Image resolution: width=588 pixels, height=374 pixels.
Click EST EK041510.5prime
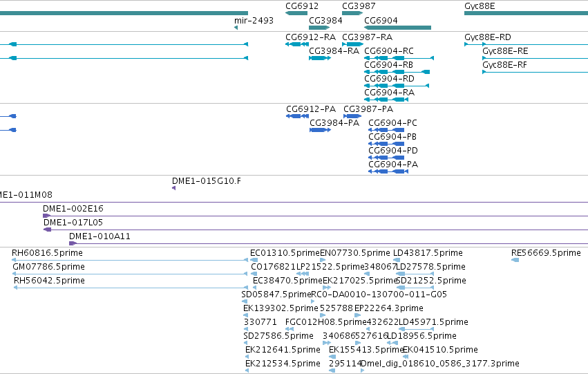(x=441, y=350)
